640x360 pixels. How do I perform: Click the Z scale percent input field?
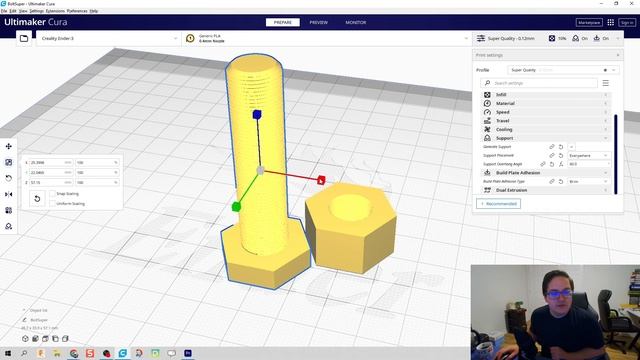pos(97,182)
